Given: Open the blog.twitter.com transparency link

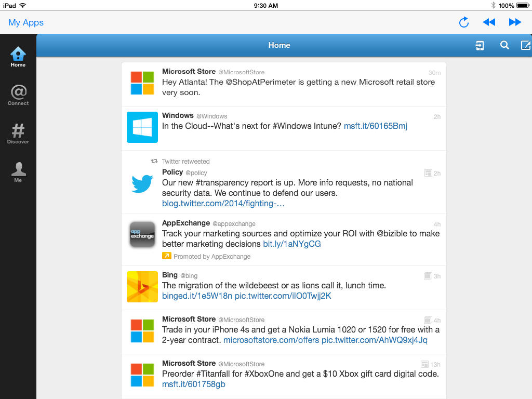Looking at the screenshot, I should tap(223, 203).
